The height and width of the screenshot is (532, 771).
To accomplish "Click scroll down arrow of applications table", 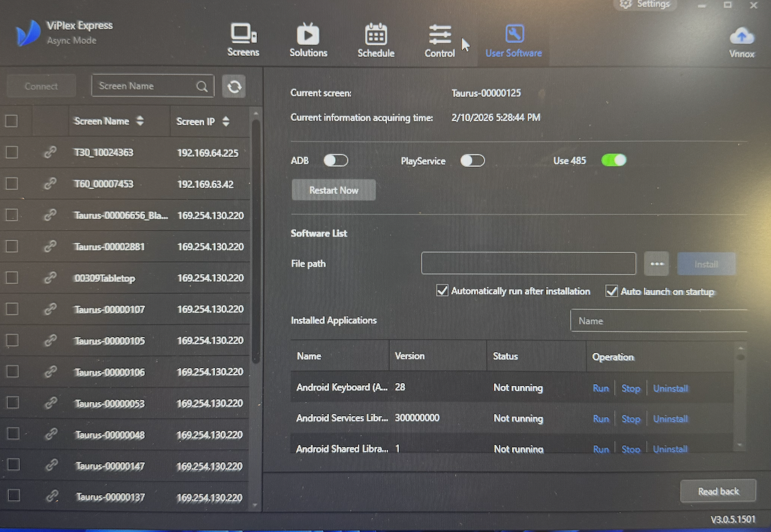I will tap(740, 445).
